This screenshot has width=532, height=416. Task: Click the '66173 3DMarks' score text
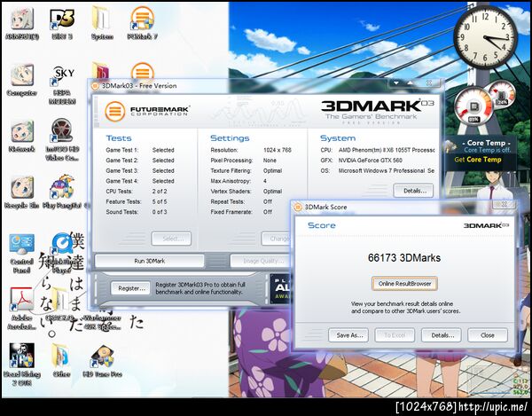tap(404, 258)
